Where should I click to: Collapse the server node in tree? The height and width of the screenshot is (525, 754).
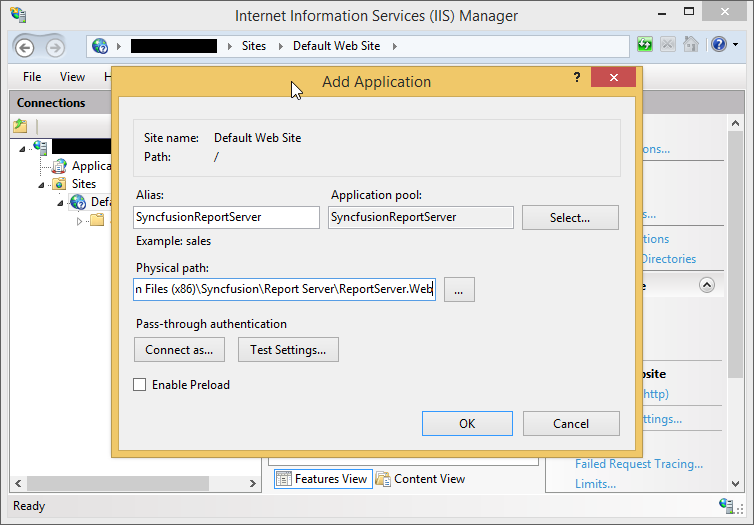point(22,149)
